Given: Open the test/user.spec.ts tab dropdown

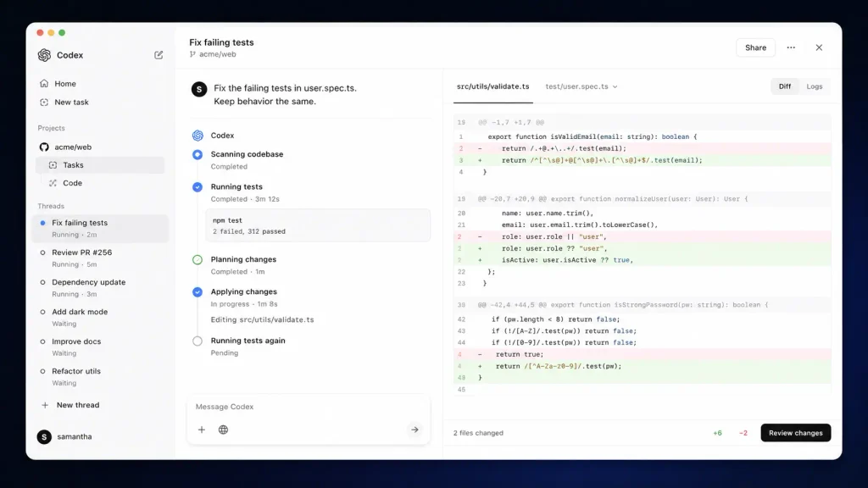Looking at the screenshot, I should pyautogui.click(x=581, y=86).
